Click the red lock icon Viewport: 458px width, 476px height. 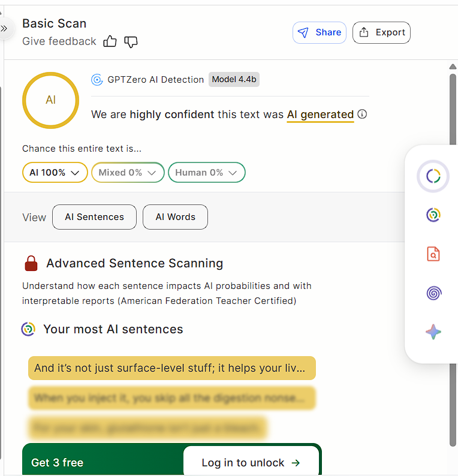(31, 263)
